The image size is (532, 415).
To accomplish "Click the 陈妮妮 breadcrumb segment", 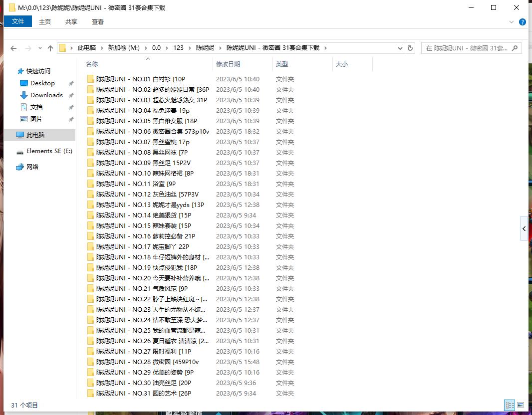I will [205, 48].
